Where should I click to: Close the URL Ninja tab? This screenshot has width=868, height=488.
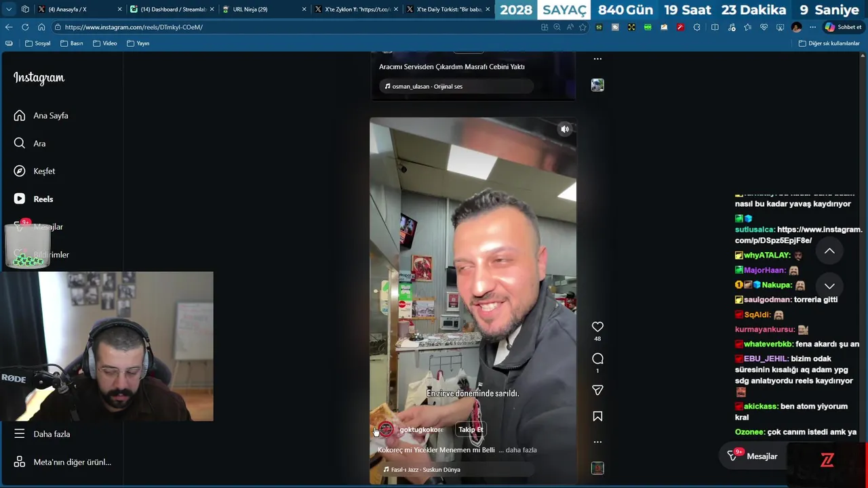304,9
